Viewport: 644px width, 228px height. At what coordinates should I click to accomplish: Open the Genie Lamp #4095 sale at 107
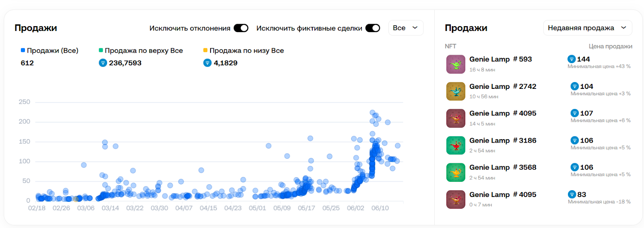[x=503, y=113]
